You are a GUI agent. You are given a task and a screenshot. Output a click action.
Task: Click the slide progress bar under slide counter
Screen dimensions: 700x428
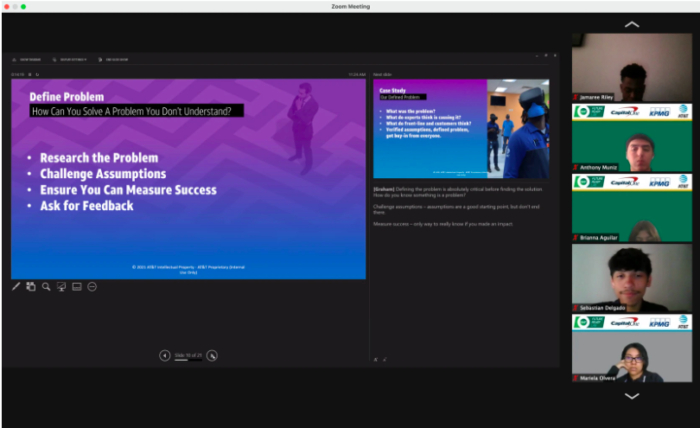(x=188, y=360)
